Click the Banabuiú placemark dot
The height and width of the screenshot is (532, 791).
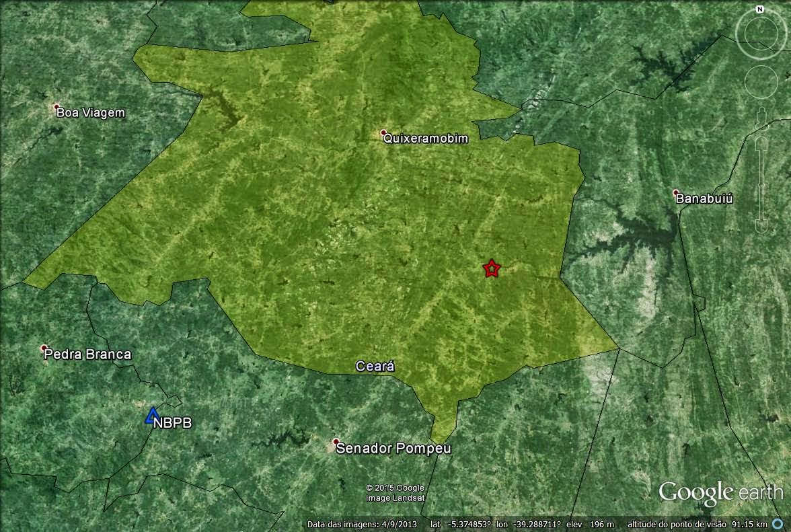(x=676, y=192)
